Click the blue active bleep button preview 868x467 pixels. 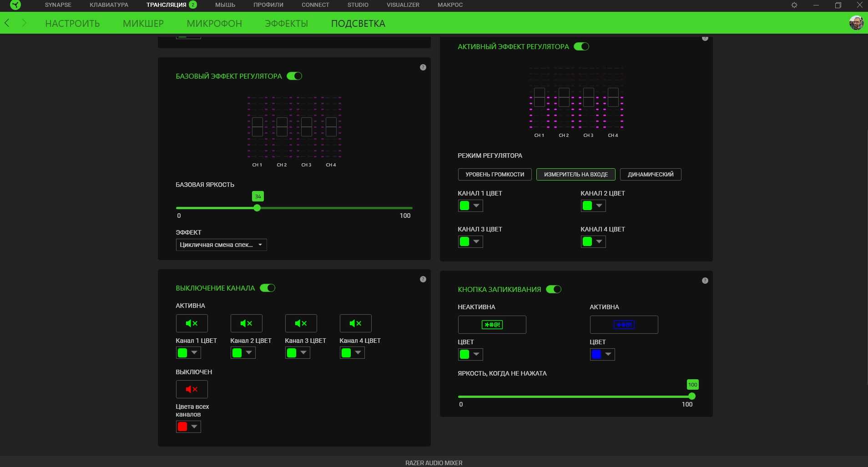click(624, 325)
